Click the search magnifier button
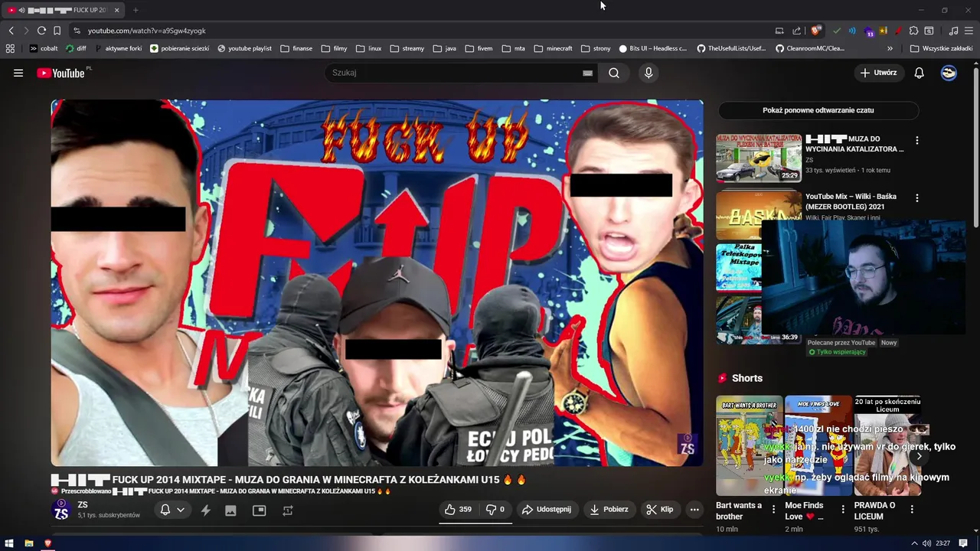Viewport: 980px width, 551px height. tap(614, 73)
